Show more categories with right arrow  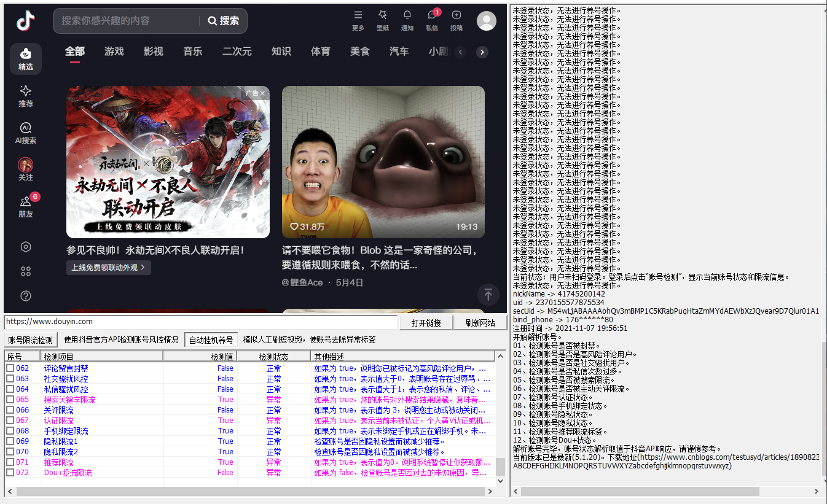point(482,52)
